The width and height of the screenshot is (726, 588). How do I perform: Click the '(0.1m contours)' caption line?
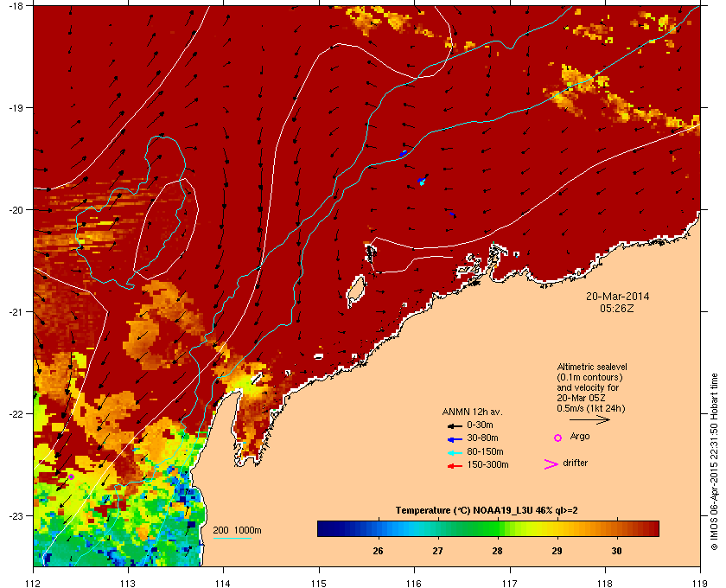click(x=589, y=377)
